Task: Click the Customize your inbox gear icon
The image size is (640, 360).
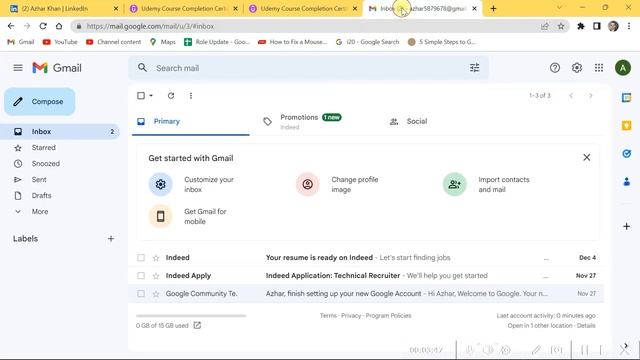Action: (160, 184)
